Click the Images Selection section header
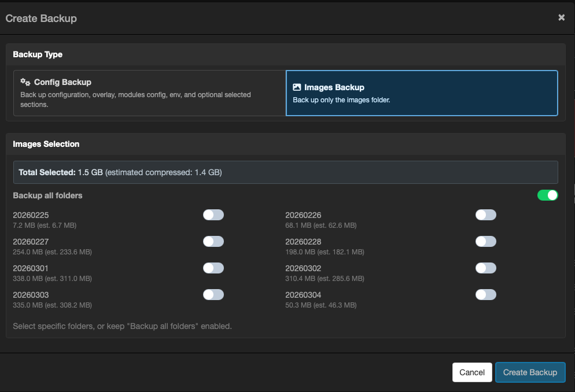 (x=46, y=144)
